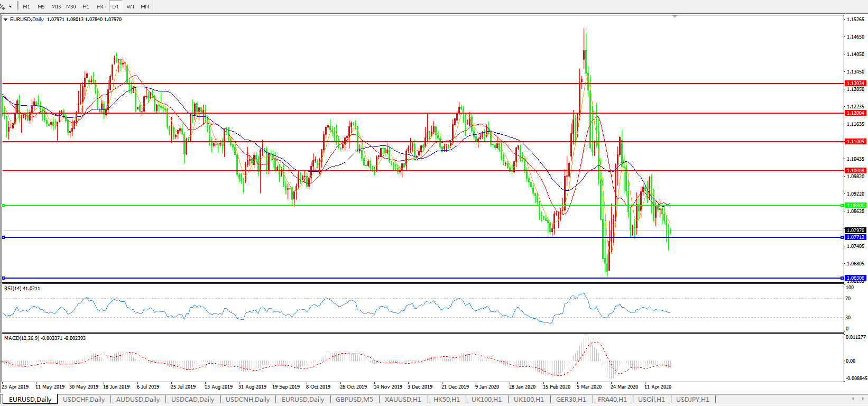Click the RSI(14) indicator label
Image resolution: width=868 pixels, height=406 pixels.
tap(22, 289)
